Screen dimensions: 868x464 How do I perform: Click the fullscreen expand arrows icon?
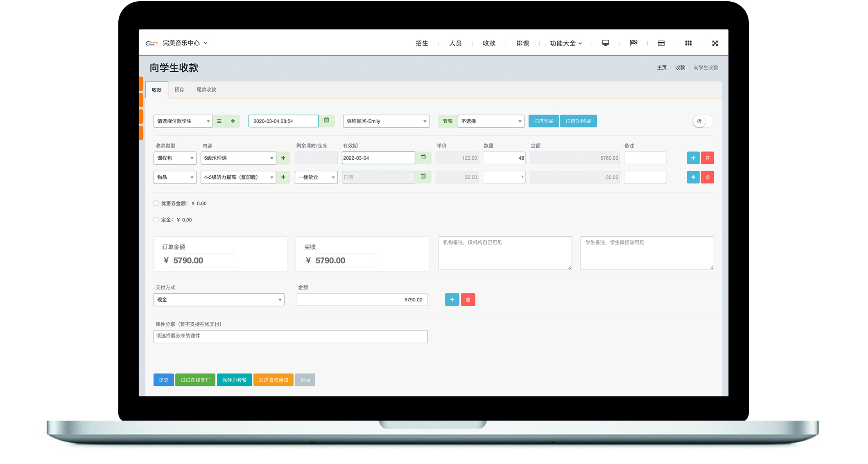(715, 43)
